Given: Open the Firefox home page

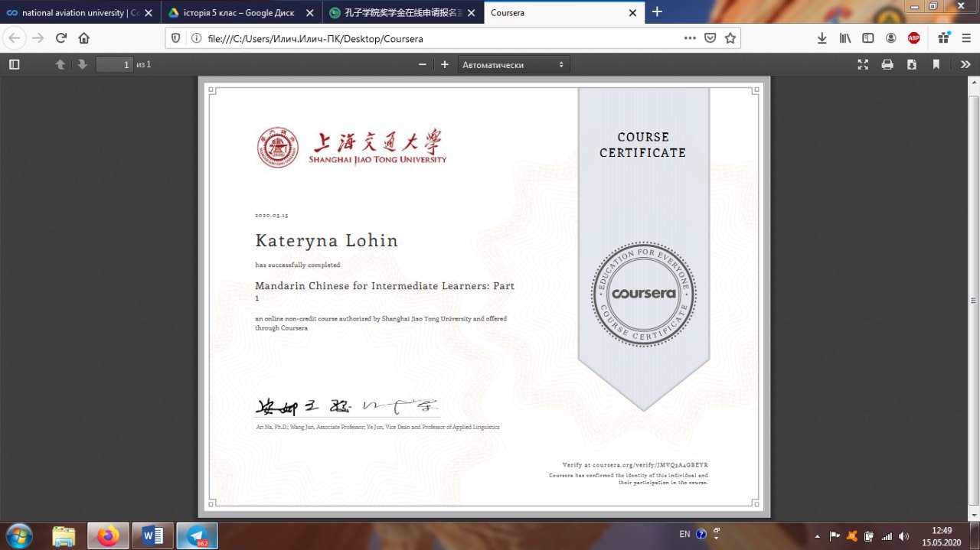Looking at the screenshot, I should tap(84, 38).
